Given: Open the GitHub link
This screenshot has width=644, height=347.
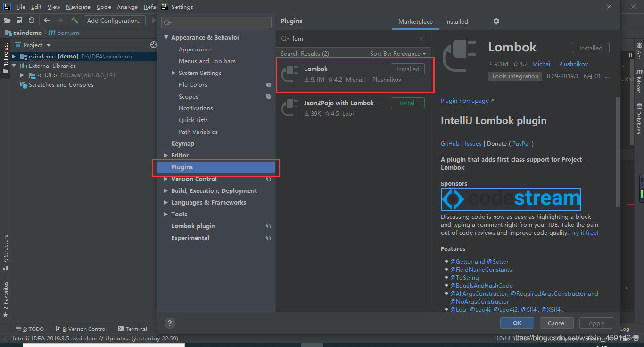Looking at the screenshot, I should pos(450,144).
